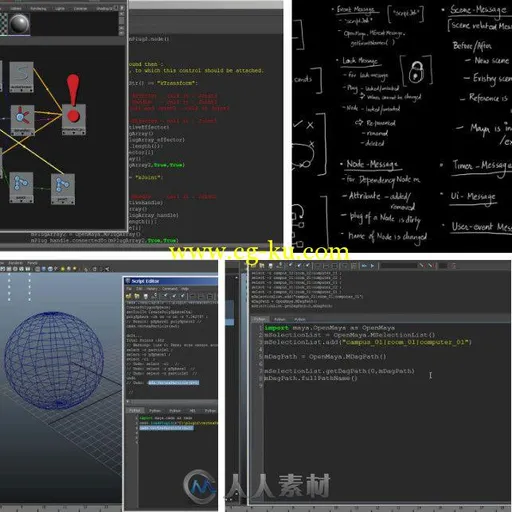Select the left joint node in Hypershade graph
Viewport: 512px width, 512px height.
pyautogui.click(x=21, y=187)
